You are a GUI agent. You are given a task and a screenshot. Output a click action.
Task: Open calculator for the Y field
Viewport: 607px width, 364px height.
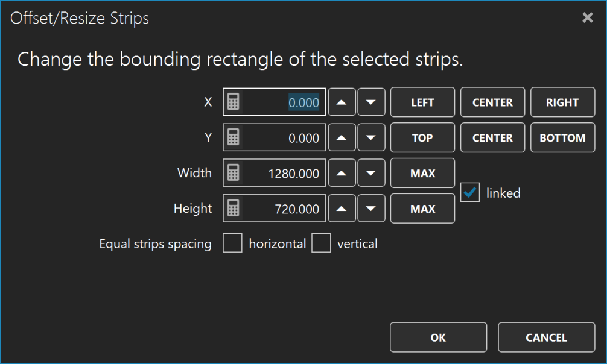point(233,137)
